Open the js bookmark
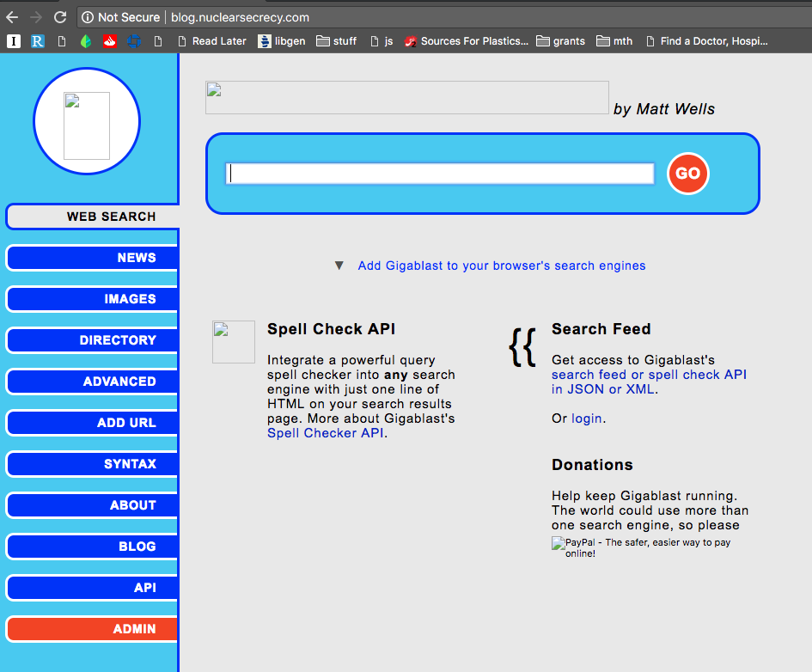Viewport: 812px width, 672px height. (x=382, y=41)
